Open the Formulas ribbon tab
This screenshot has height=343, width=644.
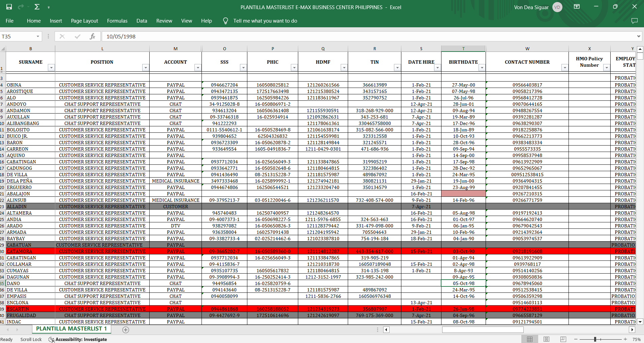117,21
